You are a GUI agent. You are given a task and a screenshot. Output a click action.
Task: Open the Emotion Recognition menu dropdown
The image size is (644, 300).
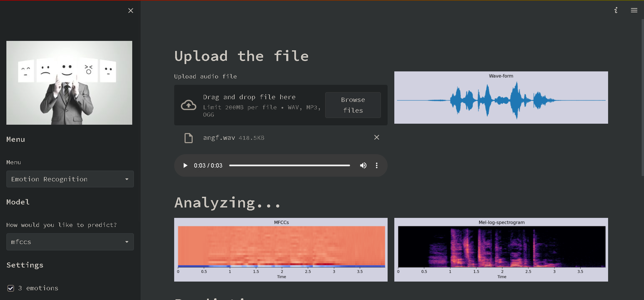[x=70, y=179]
